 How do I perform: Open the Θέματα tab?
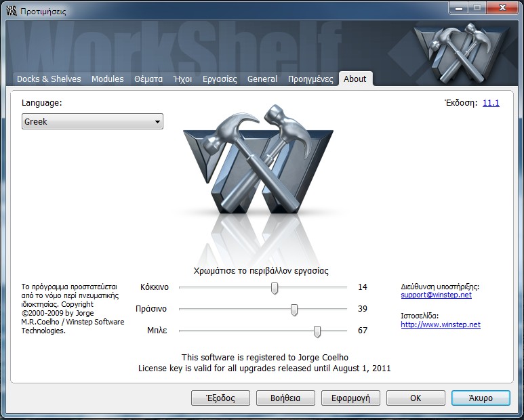pyautogui.click(x=148, y=79)
